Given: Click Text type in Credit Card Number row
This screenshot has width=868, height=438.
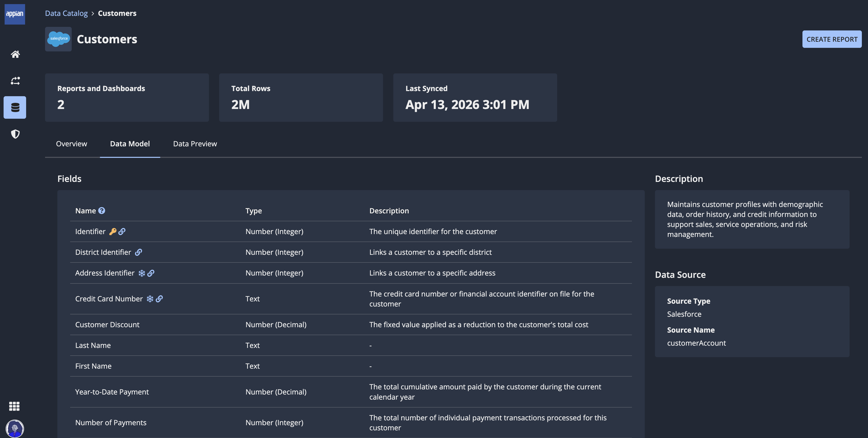Looking at the screenshot, I should tap(253, 299).
